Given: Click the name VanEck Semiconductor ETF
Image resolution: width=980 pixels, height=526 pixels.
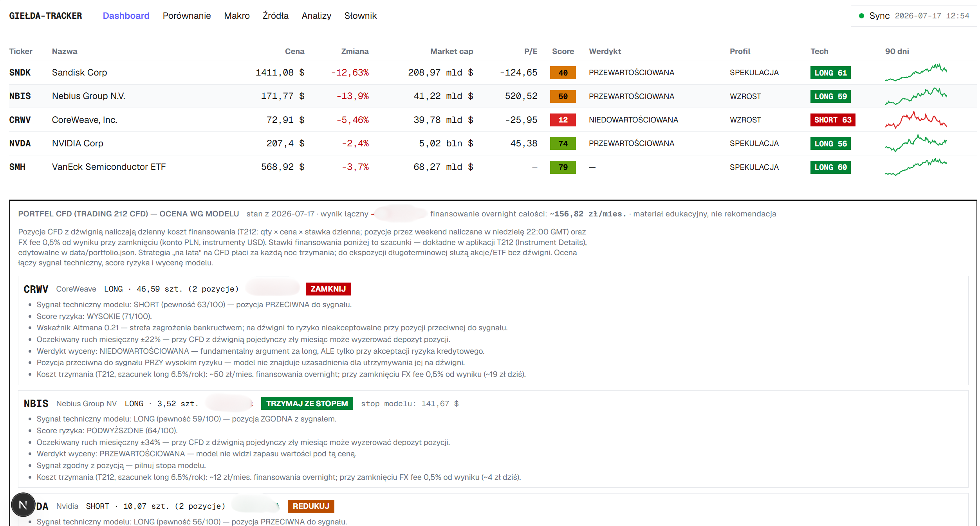Looking at the screenshot, I should [x=109, y=167].
